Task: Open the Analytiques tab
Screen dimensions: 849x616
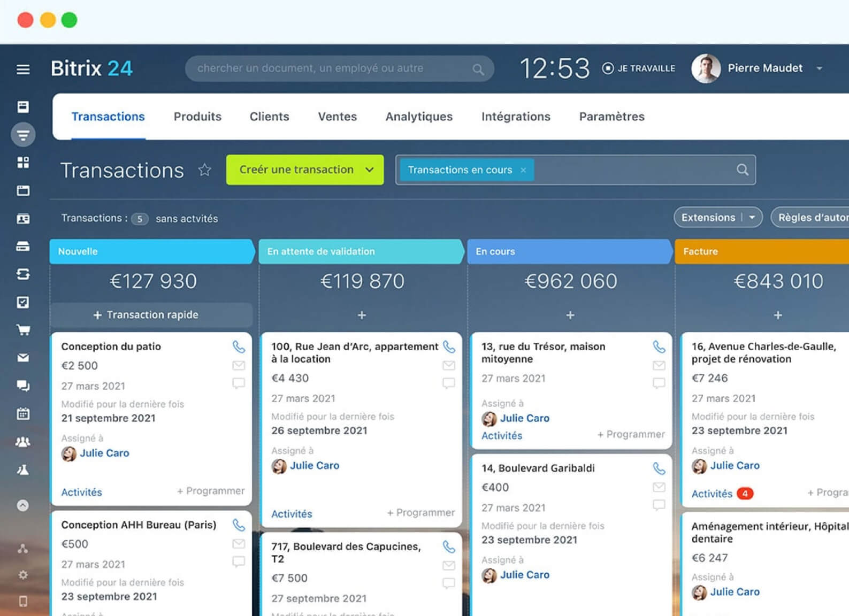Action: (x=419, y=117)
